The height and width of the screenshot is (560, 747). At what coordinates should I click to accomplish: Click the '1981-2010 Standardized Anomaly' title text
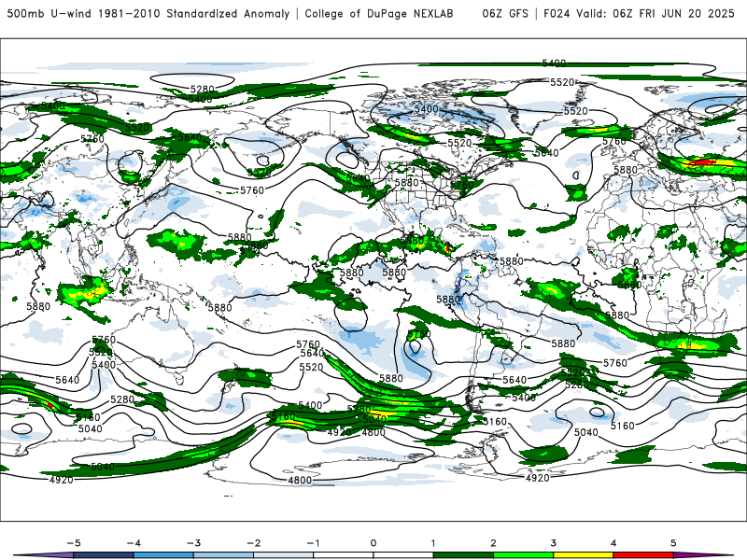[x=194, y=13]
